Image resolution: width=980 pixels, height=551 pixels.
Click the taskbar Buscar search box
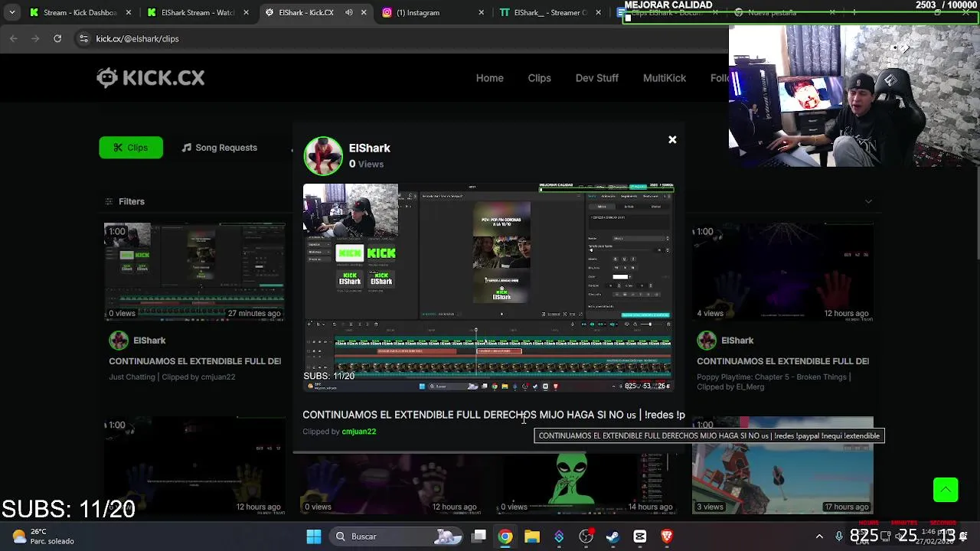point(395,536)
